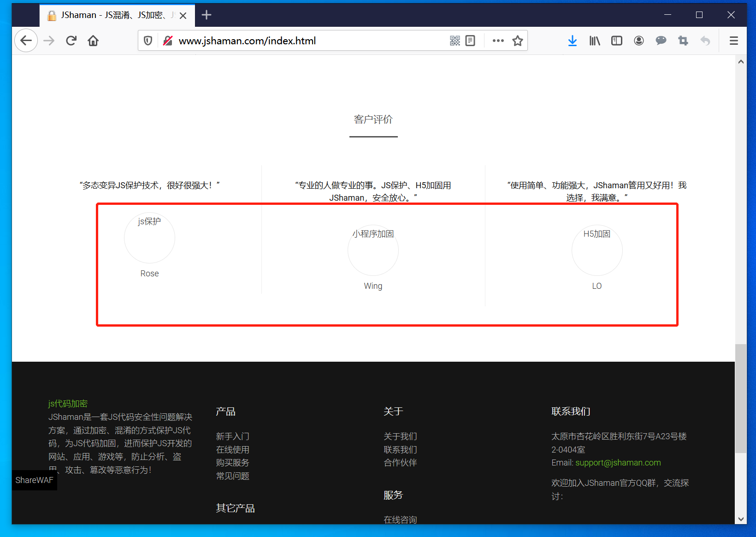Click the reviewer name Rose
756x537 pixels.
(149, 274)
